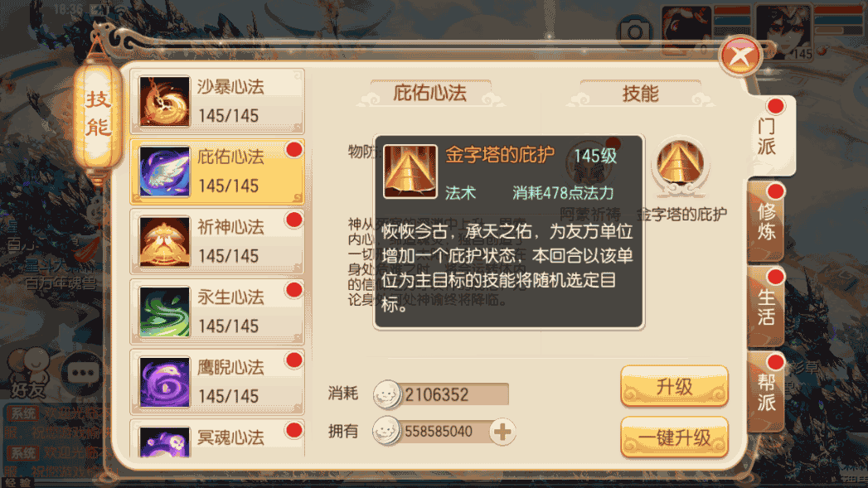The image size is (868, 488).
Task: Click the pyramid icon in the tooltip
Action: point(410,171)
